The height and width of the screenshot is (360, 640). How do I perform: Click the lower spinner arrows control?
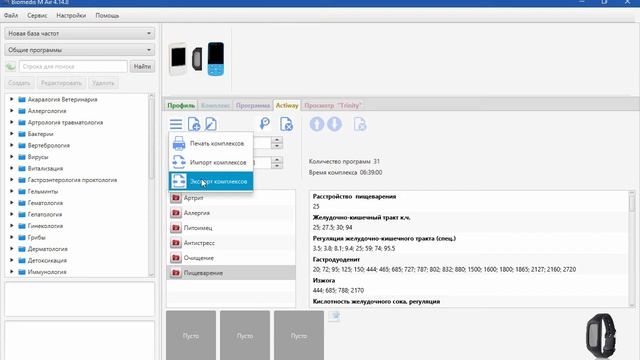(277, 162)
